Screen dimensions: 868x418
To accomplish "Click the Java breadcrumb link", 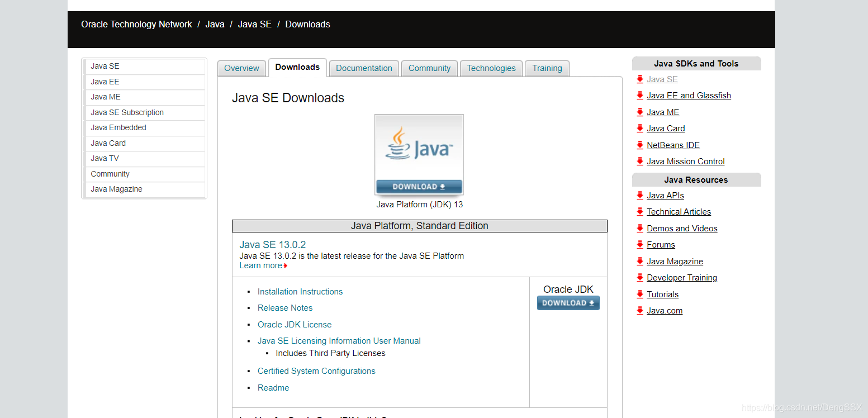I will (215, 25).
